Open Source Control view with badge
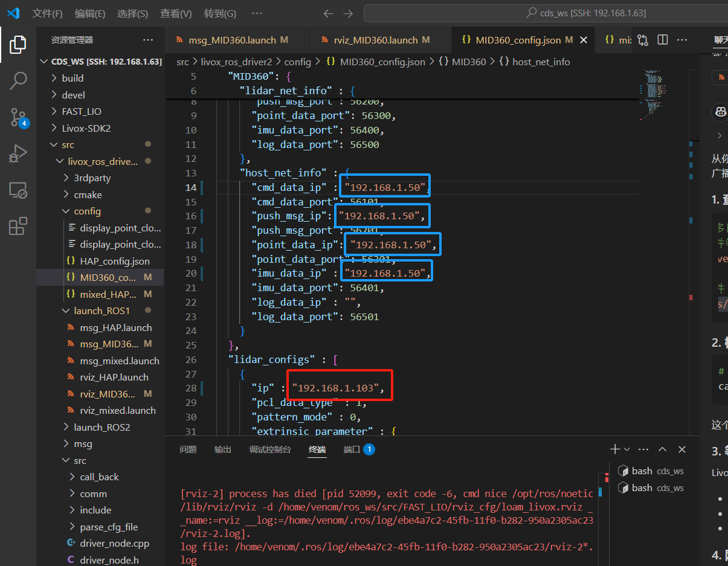The height and width of the screenshot is (566, 728). [x=18, y=118]
